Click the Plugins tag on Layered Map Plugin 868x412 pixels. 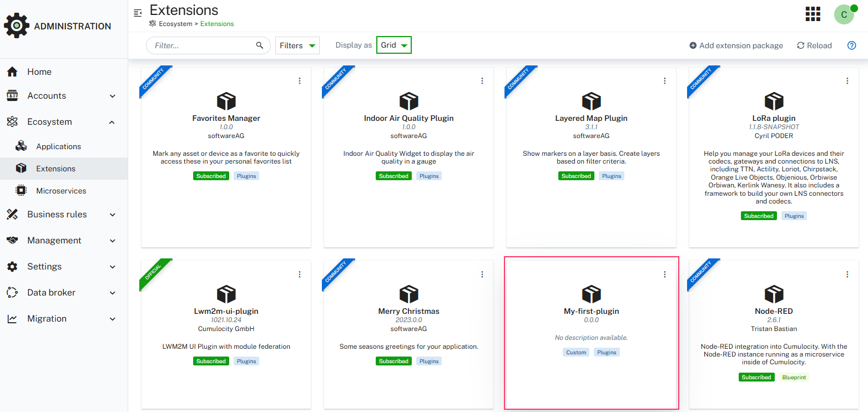(612, 176)
